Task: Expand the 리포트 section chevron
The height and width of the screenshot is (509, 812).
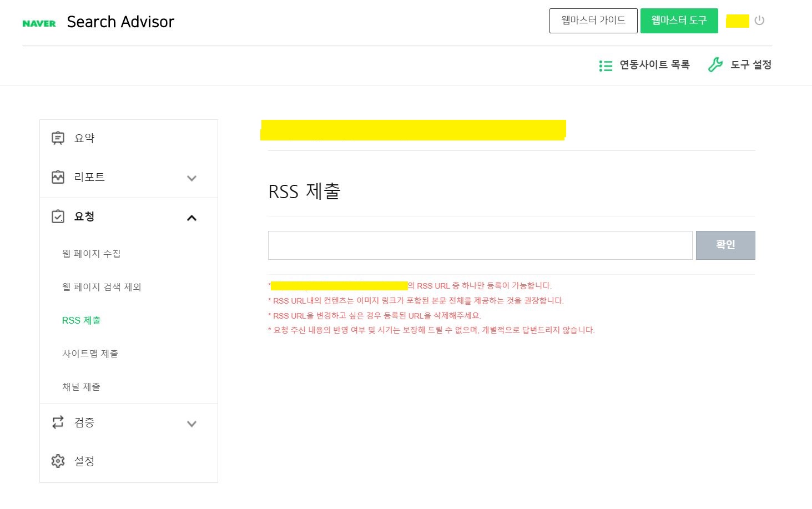Action: click(x=191, y=178)
